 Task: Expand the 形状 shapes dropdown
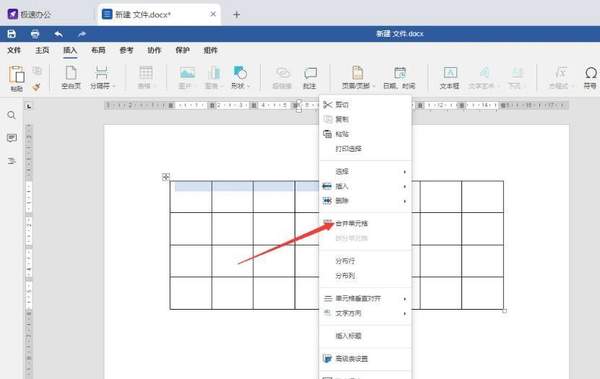point(240,77)
